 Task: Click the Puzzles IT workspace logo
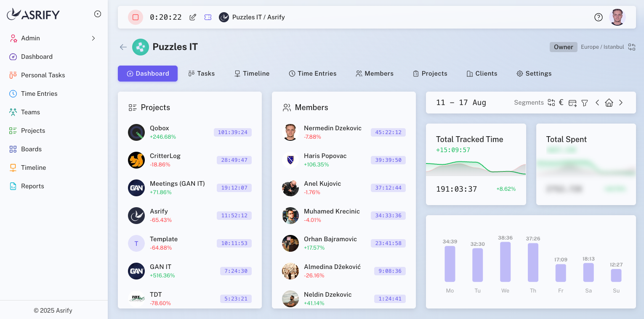click(141, 47)
